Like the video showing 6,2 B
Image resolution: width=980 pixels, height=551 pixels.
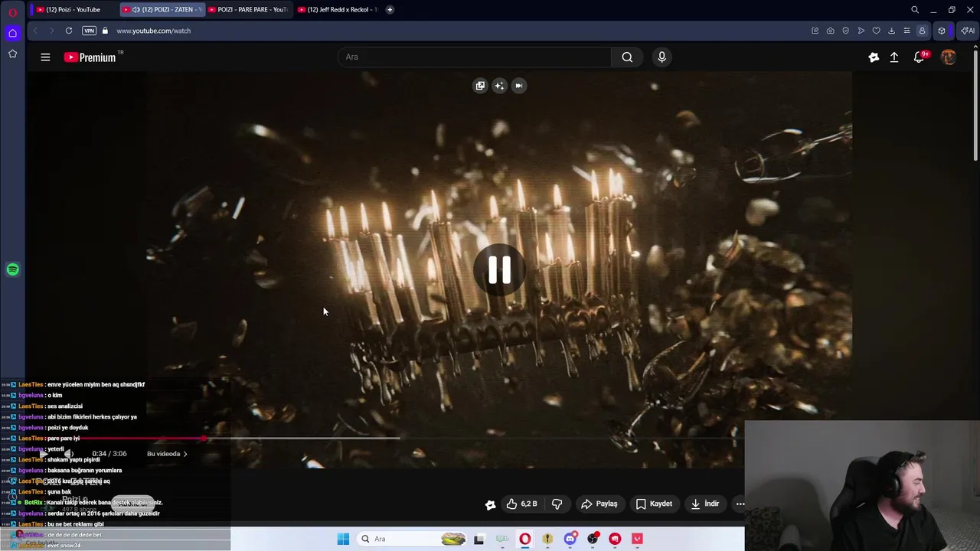(522, 504)
